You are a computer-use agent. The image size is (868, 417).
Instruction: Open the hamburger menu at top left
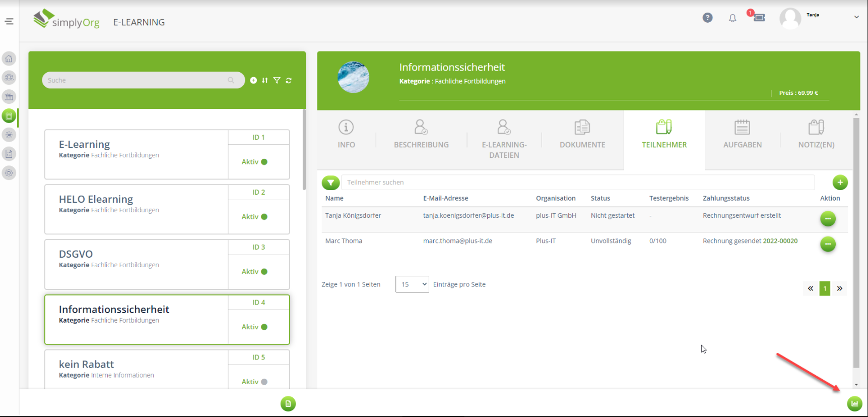point(9,21)
